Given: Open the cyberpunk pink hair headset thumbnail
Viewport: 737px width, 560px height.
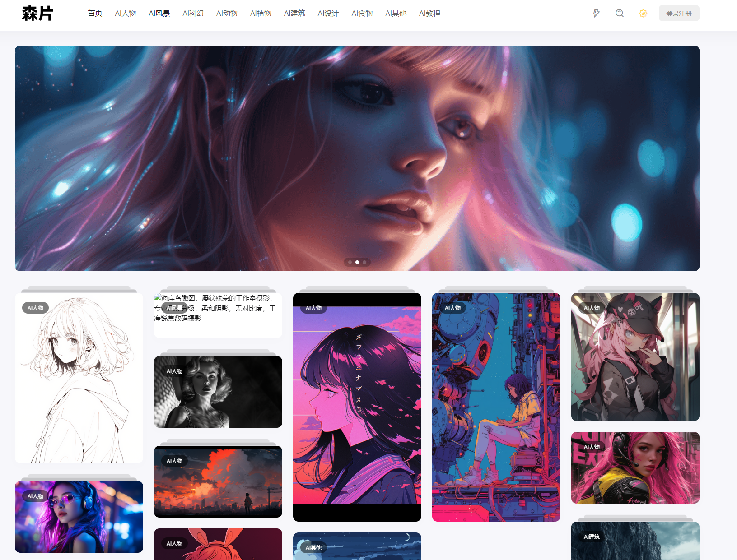Looking at the screenshot, I should (635, 467).
